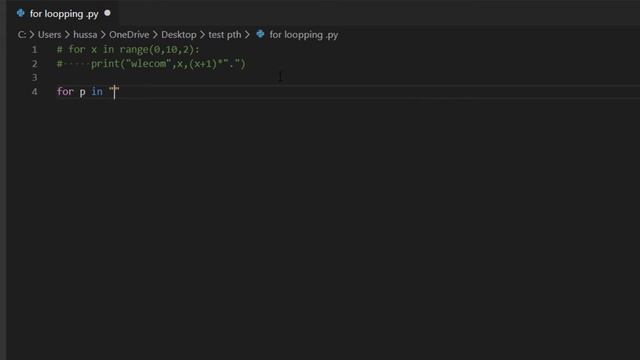The height and width of the screenshot is (360, 640).
Task: Select the 'for loopping .py' editor tab
Action: (x=64, y=13)
